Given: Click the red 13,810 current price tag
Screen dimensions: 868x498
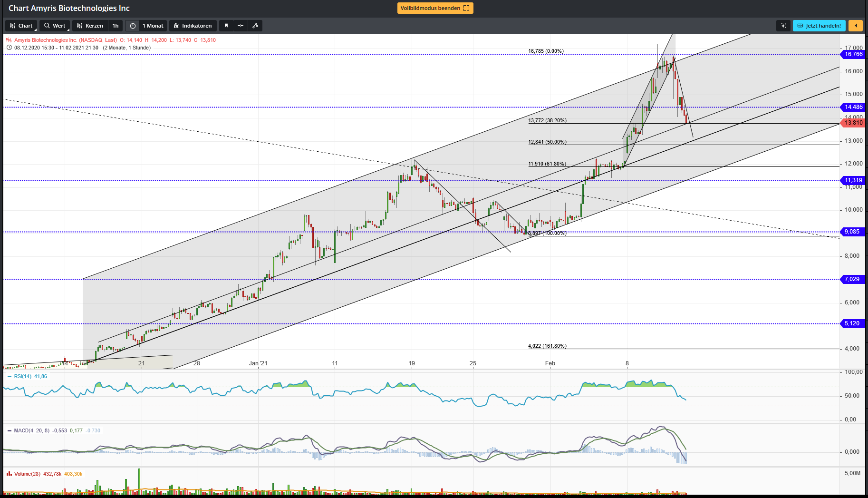Looking at the screenshot, I should click(x=853, y=123).
